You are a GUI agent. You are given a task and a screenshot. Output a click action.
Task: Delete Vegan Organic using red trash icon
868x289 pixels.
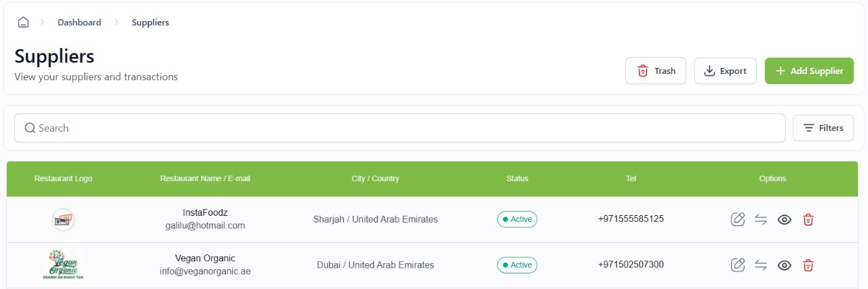point(808,265)
